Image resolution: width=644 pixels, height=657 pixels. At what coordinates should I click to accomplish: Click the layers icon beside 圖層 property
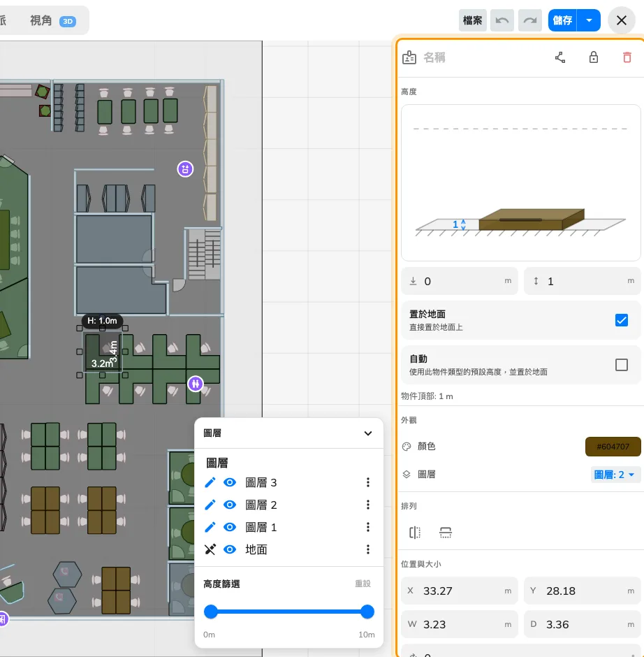pyautogui.click(x=407, y=475)
